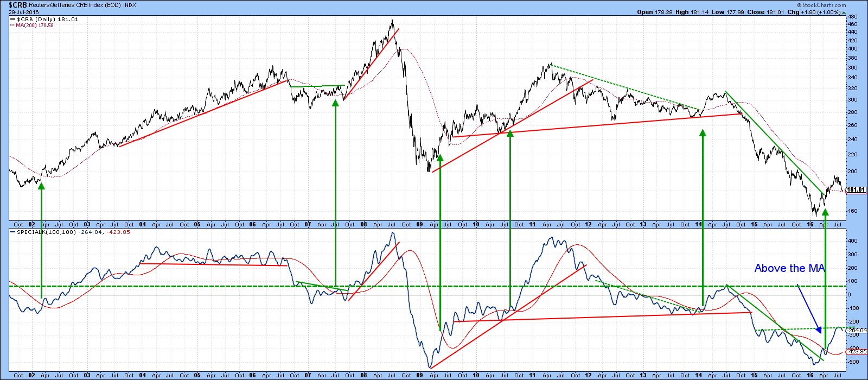Viewport: 868px width, 380px height.
Task: Click the 240 price axis label
Action: (852, 140)
